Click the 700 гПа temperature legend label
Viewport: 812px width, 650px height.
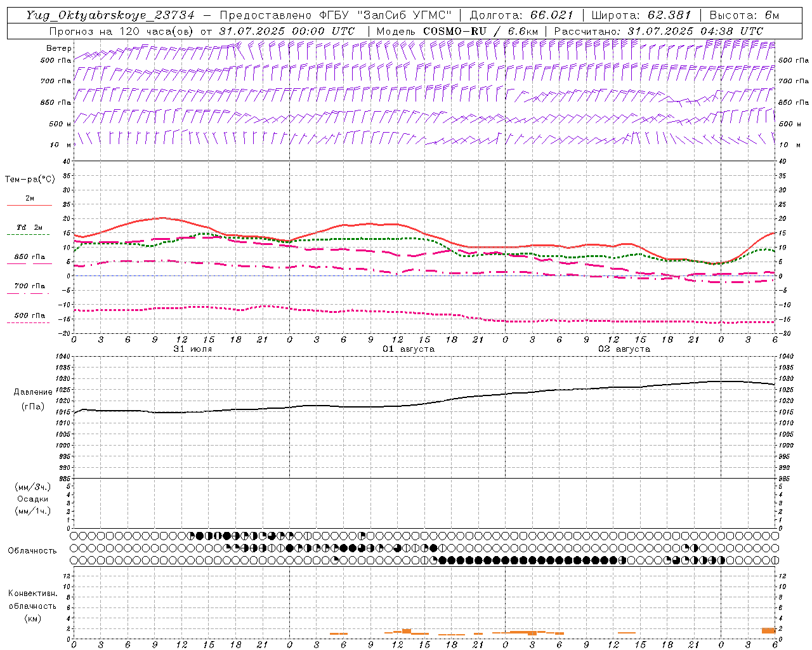(30, 286)
